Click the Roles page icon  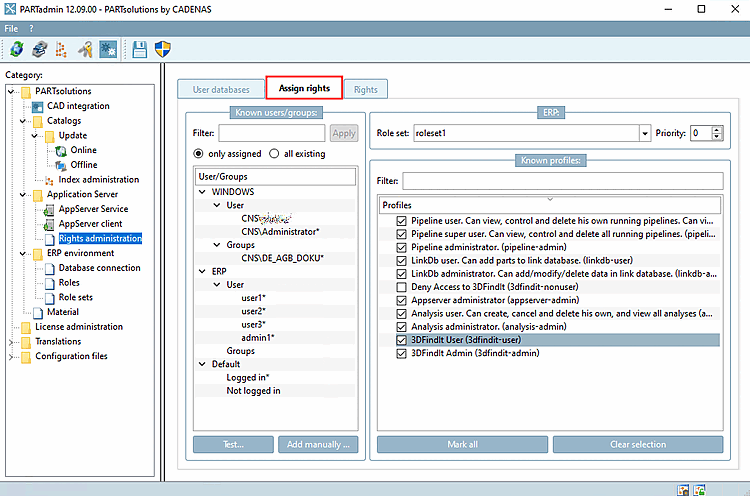pyautogui.click(x=50, y=283)
